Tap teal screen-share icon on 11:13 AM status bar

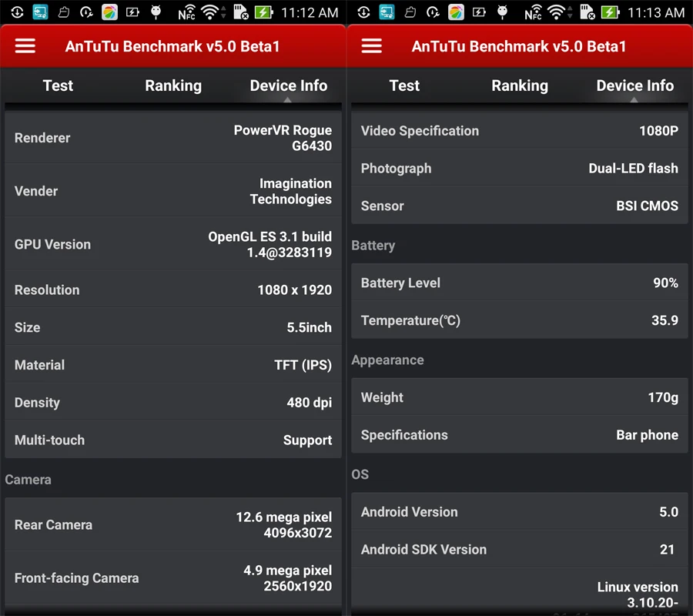pyautogui.click(x=387, y=12)
